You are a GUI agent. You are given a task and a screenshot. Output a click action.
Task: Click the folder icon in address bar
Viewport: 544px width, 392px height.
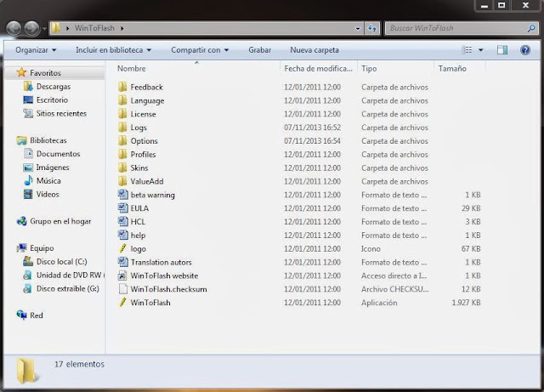[55, 28]
